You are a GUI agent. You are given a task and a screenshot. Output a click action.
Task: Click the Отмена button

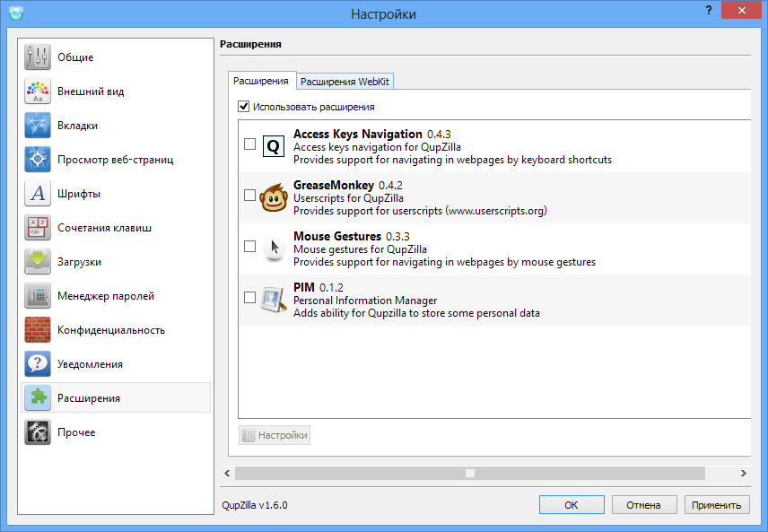(644, 504)
